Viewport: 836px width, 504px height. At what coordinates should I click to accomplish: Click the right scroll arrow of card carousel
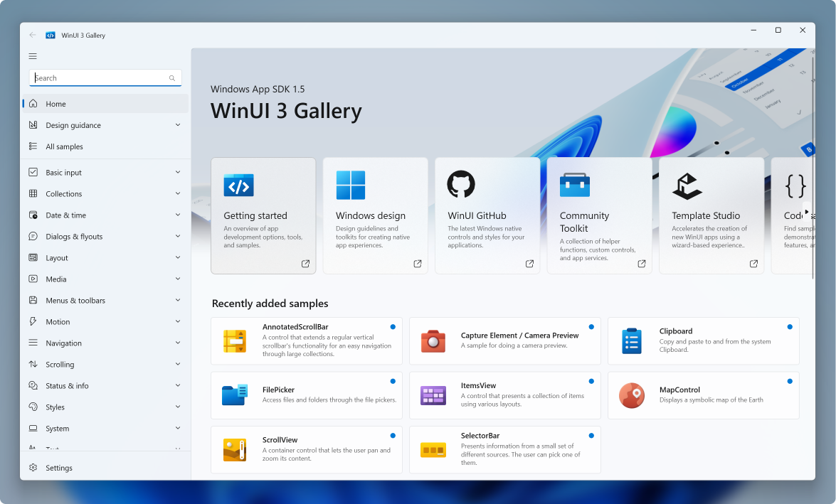pos(807,212)
